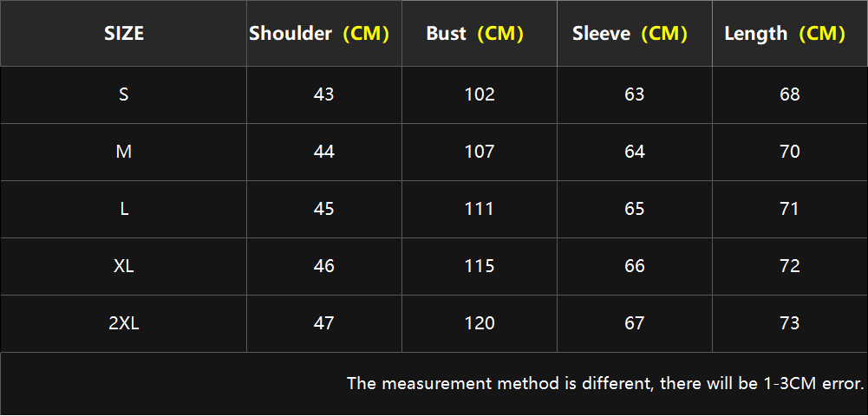The height and width of the screenshot is (416, 868).
Task: Select the 2XL size cell
Action: click(123, 323)
